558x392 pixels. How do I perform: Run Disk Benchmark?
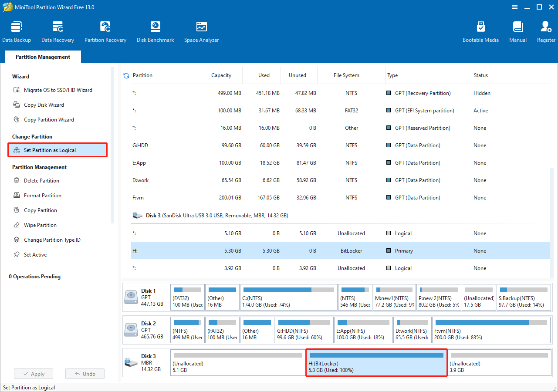point(155,30)
